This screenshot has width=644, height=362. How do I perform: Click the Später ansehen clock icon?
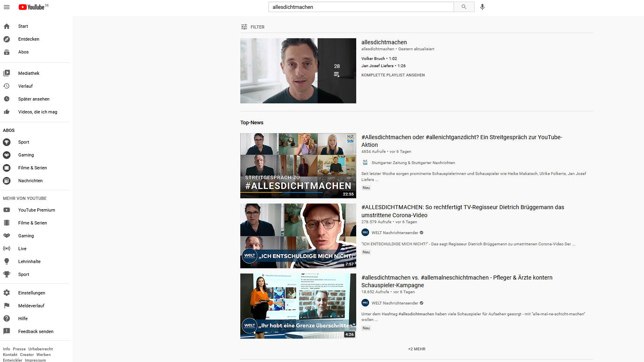(6, 99)
